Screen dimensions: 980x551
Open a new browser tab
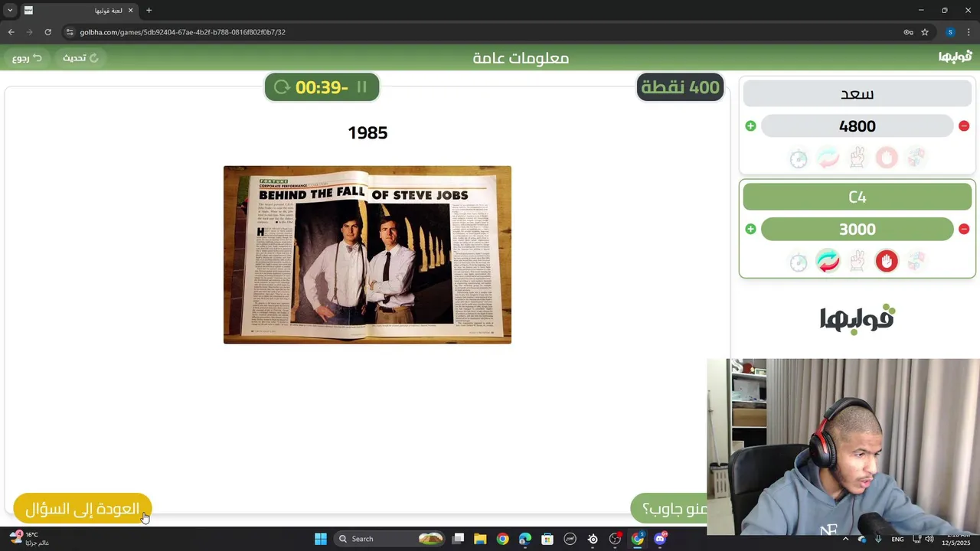(149, 11)
